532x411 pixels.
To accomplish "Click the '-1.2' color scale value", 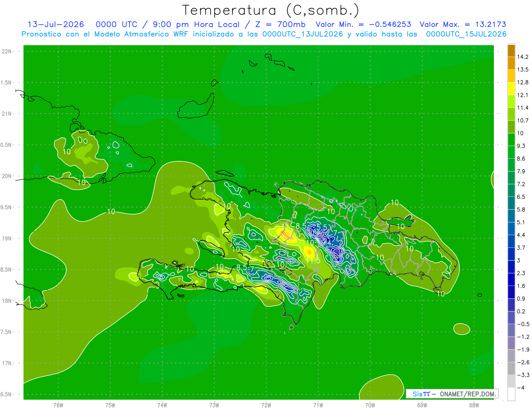I will [523, 337].
